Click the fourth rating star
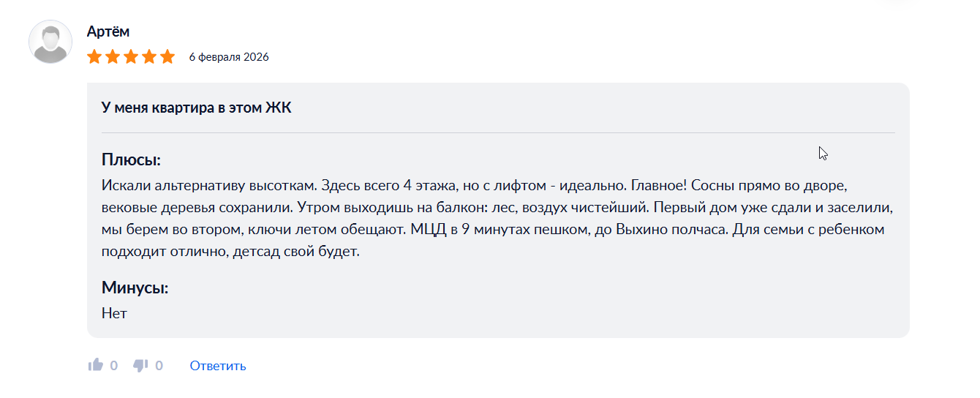Viewport: 980px width, 398px height. pyautogui.click(x=149, y=57)
